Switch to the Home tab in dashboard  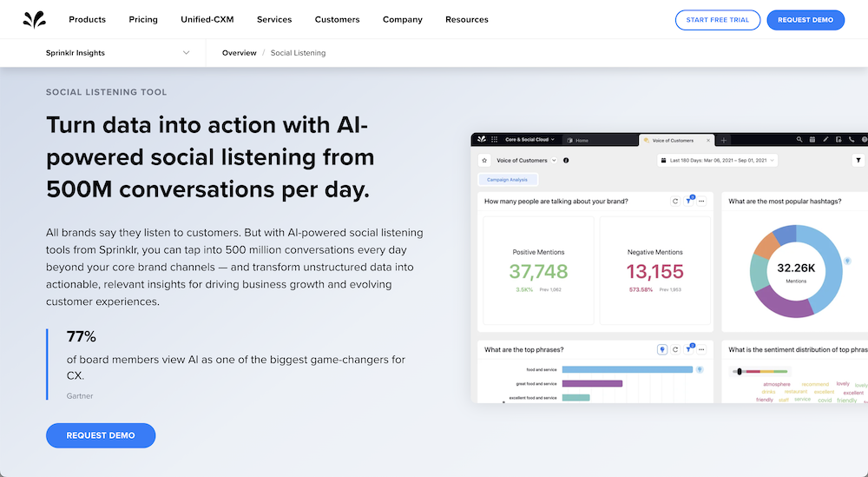(600, 140)
